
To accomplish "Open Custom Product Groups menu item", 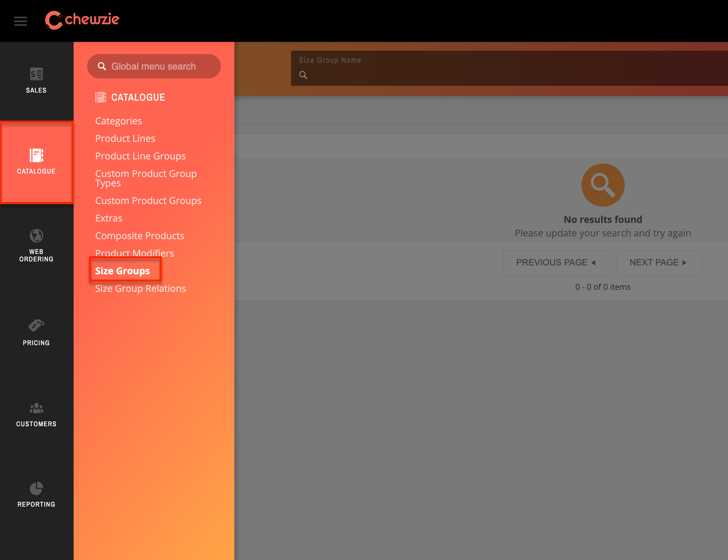I will 148,201.
